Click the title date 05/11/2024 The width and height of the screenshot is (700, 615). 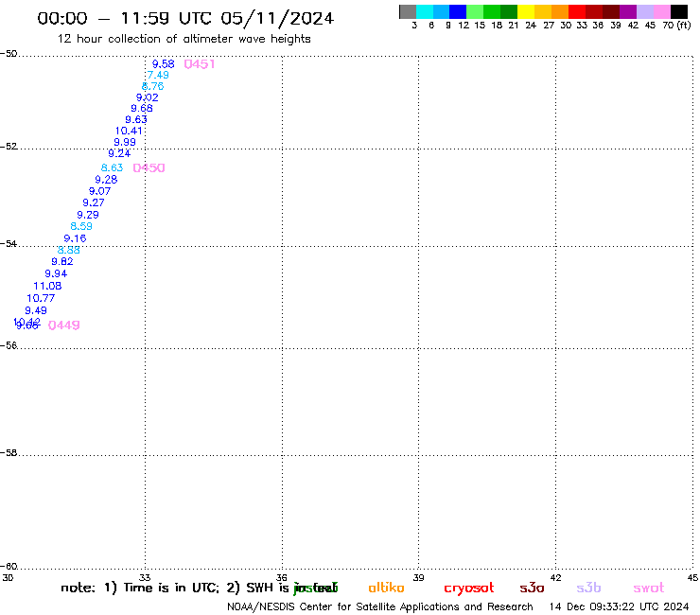point(277,18)
